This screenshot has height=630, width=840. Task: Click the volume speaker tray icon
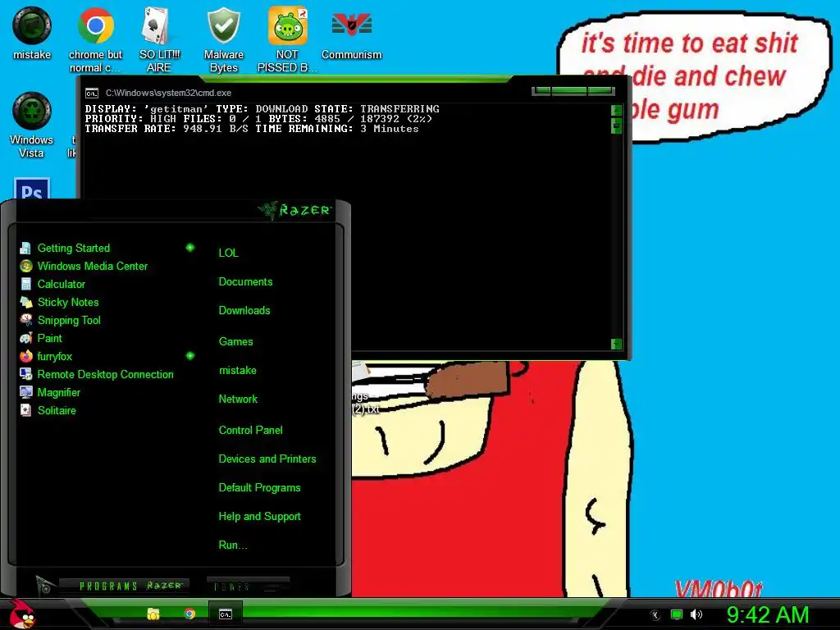pyautogui.click(x=696, y=614)
